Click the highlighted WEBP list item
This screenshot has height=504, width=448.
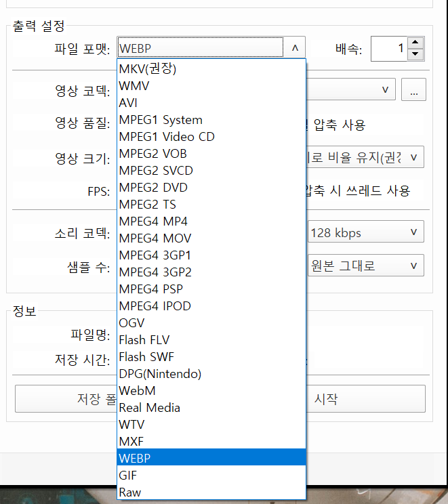[x=211, y=459]
